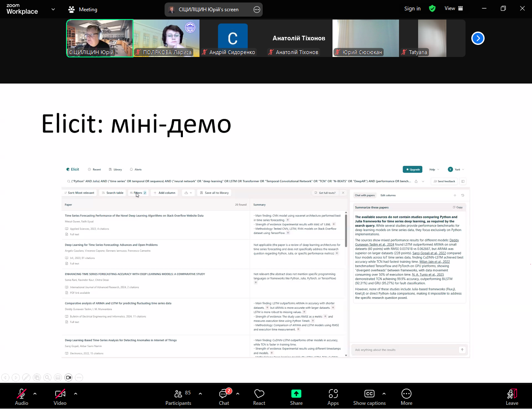The image size is (532, 409).
Task: Click the Sign in link
Action: tap(412, 8)
